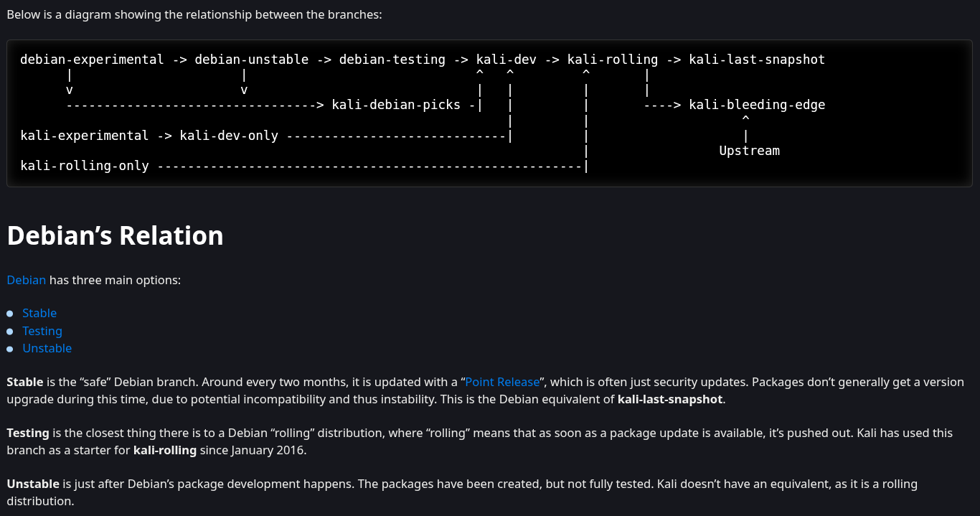The height and width of the screenshot is (516, 980).
Task: Click debian-experimental in the diagram
Action: pyautogui.click(x=92, y=60)
